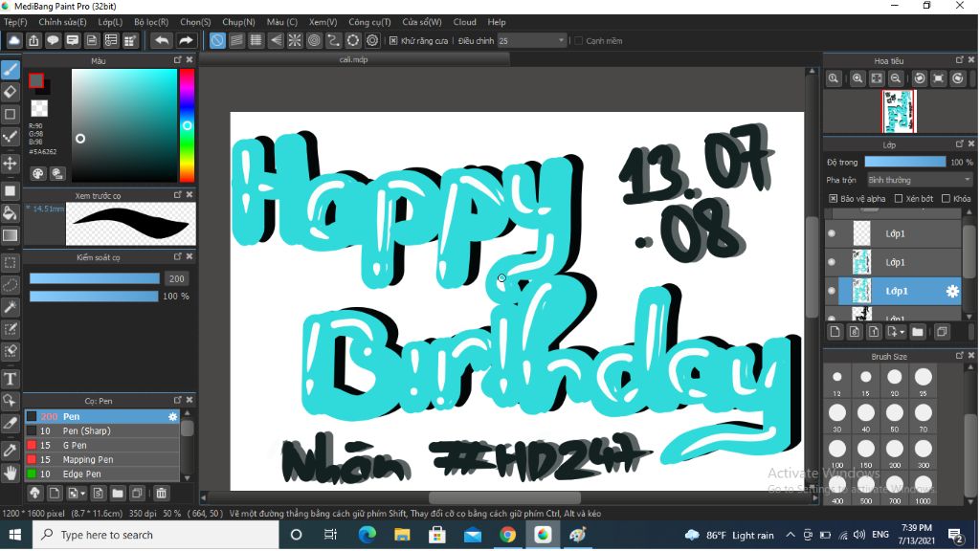Enable the radial snap guide
This screenshot has height=551, width=980.
point(295,40)
